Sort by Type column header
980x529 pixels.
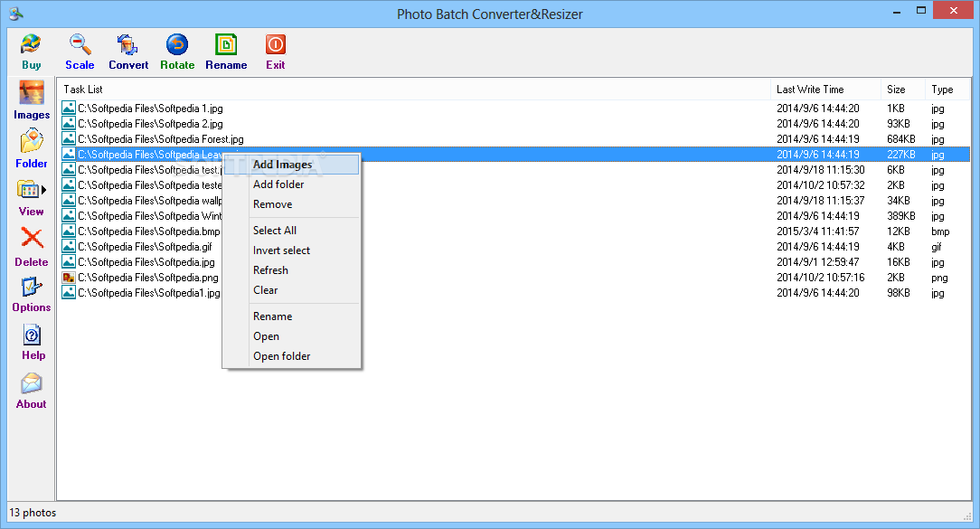point(947,90)
